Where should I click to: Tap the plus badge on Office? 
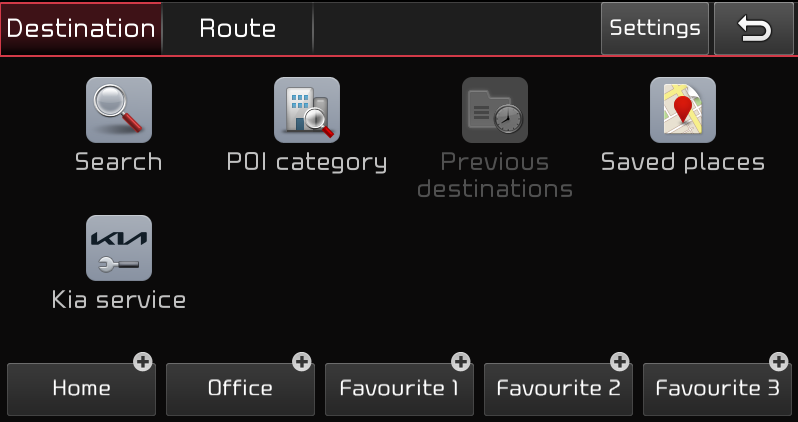pyautogui.click(x=302, y=362)
